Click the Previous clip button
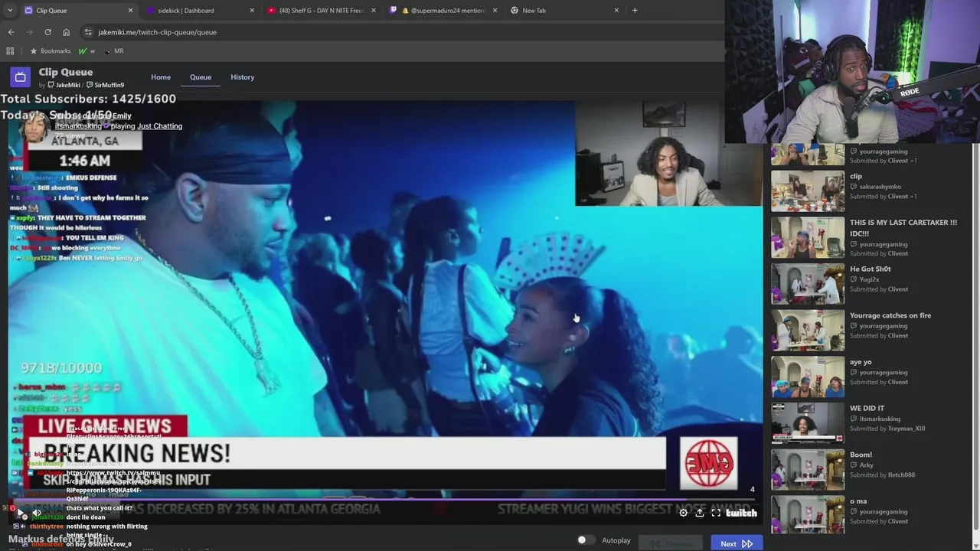Screen dimensions: 980x551 [671, 543]
